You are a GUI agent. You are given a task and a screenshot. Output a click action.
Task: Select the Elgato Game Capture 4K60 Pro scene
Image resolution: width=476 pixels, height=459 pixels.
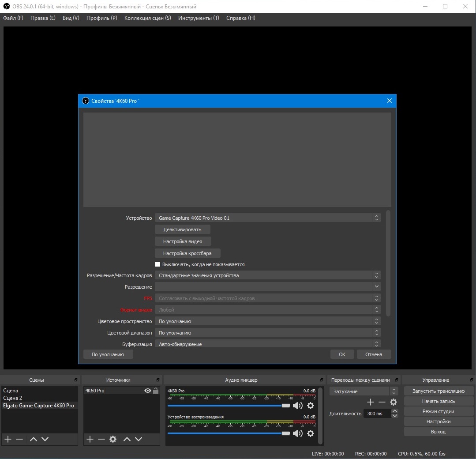click(39, 405)
